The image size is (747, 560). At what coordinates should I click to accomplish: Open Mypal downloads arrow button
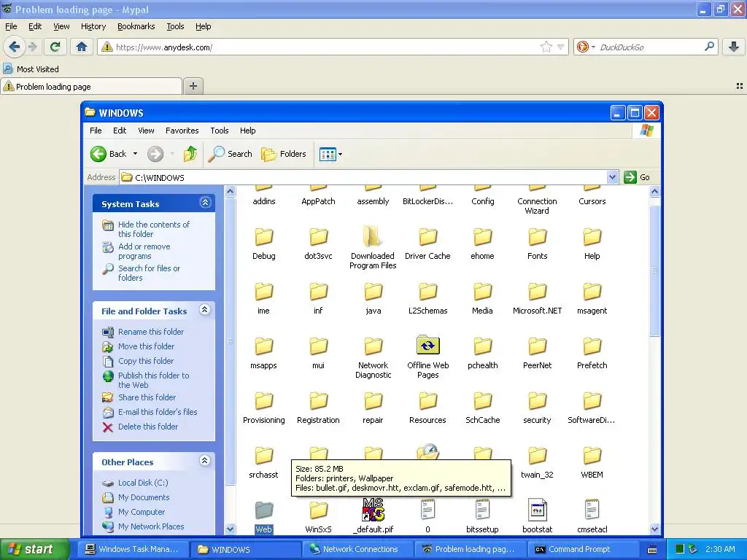coord(734,47)
